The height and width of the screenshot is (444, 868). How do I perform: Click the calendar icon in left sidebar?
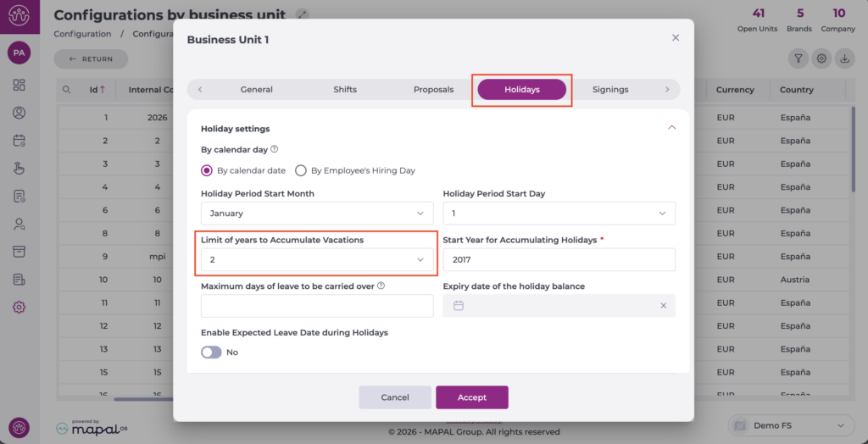point(19,141)
